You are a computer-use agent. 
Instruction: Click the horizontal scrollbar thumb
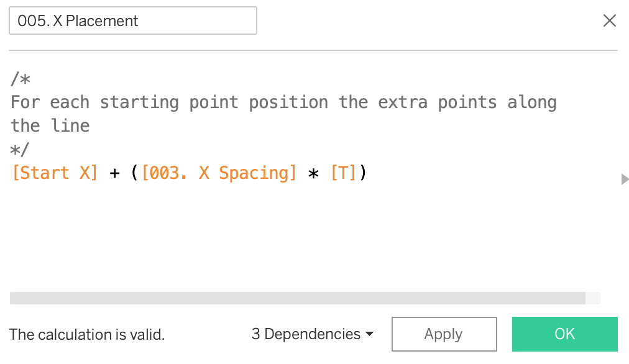click(297, 298)
